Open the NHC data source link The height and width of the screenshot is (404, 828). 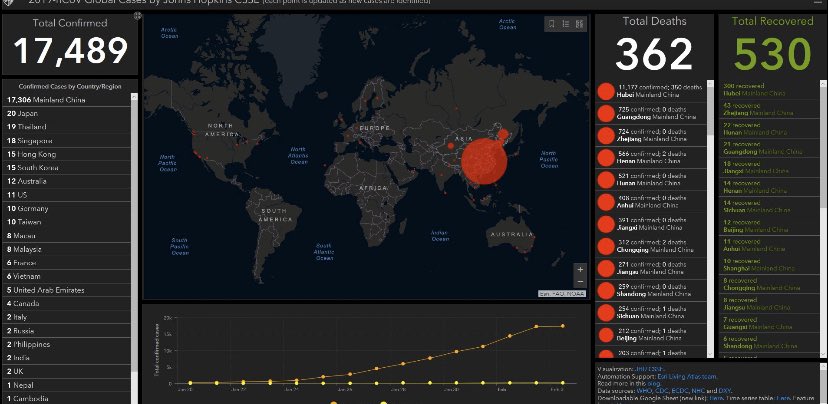click(x=699, y=391)
